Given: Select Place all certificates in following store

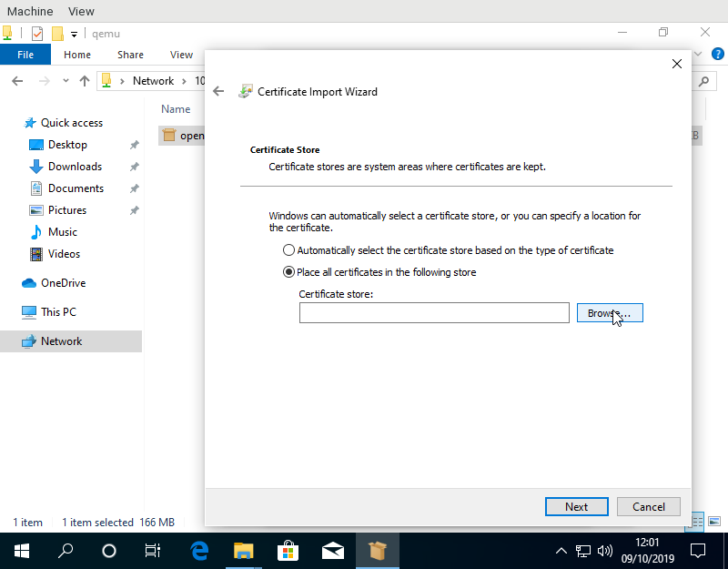Looking at the screenshot, I should click(289, 272).
